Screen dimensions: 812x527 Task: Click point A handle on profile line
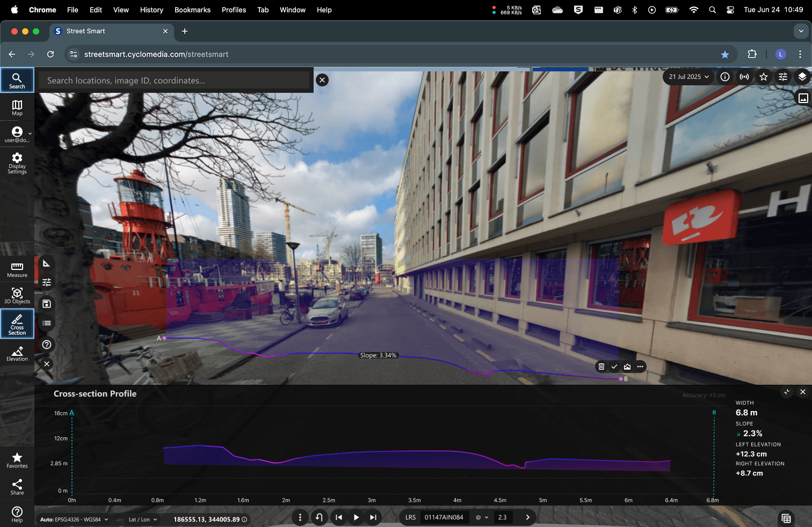[164, 338]
